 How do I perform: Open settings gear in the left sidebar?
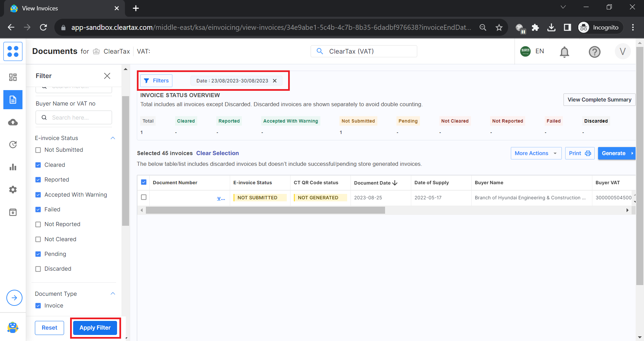tap(13, 190)
